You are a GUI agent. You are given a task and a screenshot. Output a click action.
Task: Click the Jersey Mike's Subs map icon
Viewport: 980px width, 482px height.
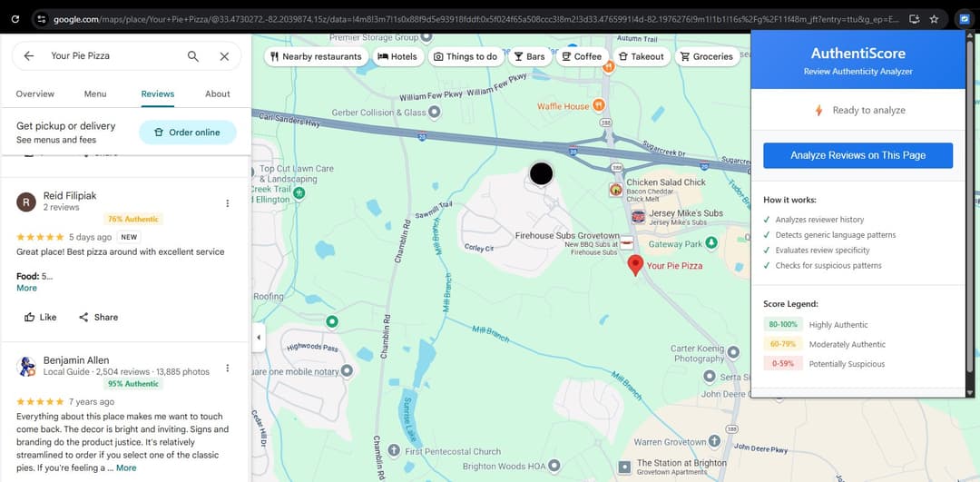638,217
